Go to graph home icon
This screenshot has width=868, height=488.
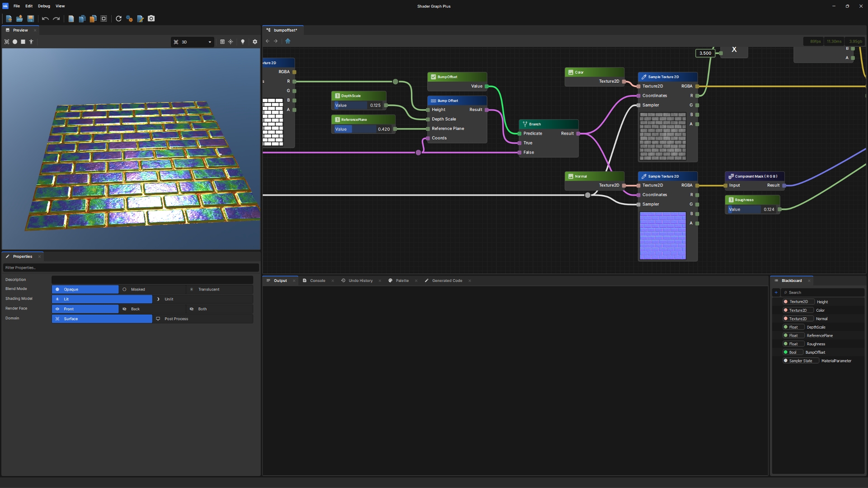coord(288,41)
